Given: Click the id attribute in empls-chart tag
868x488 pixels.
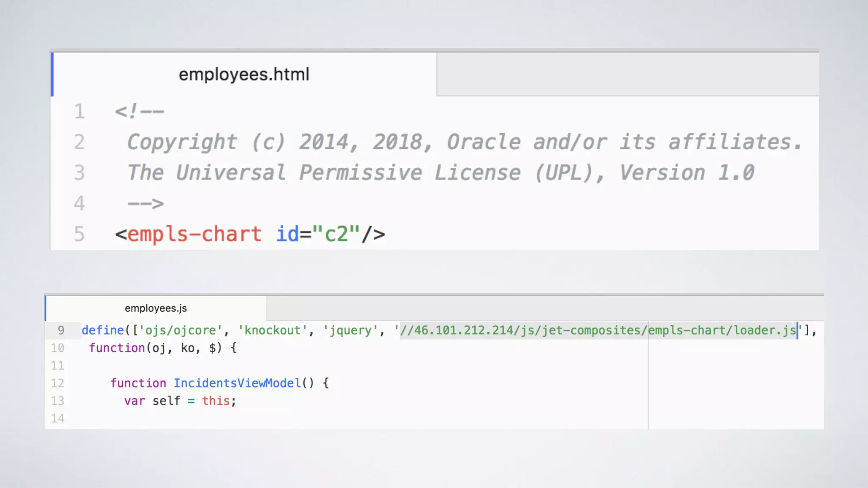Looking at the screenshot, I should [x=287, y=234].
